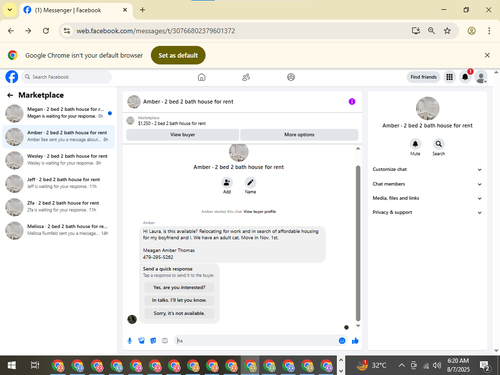500x375 pixels.
Task: Close the Messenger | Facebook tab
Action: (125, 10)
